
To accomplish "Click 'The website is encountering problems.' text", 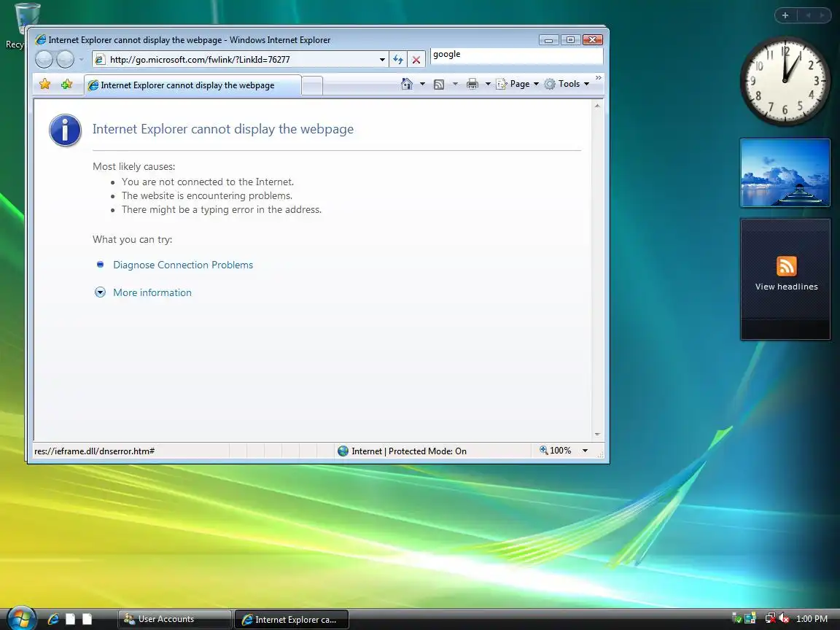I will (x=207, y=196).
